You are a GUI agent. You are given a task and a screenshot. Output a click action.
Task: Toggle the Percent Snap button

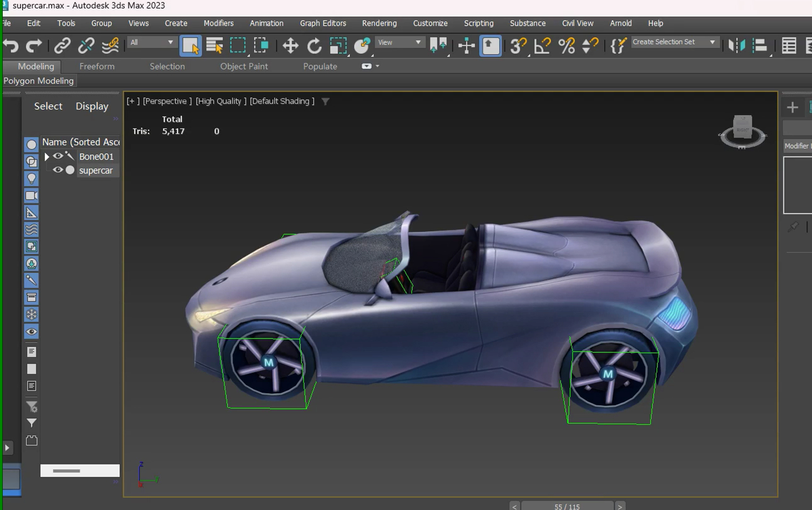tap(567, 46)
